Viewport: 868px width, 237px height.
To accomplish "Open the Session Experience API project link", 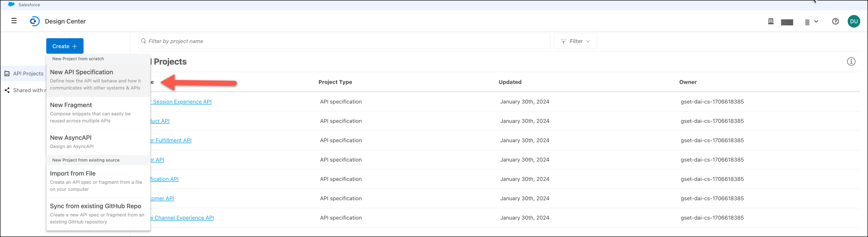I will (x=182, y=102).
